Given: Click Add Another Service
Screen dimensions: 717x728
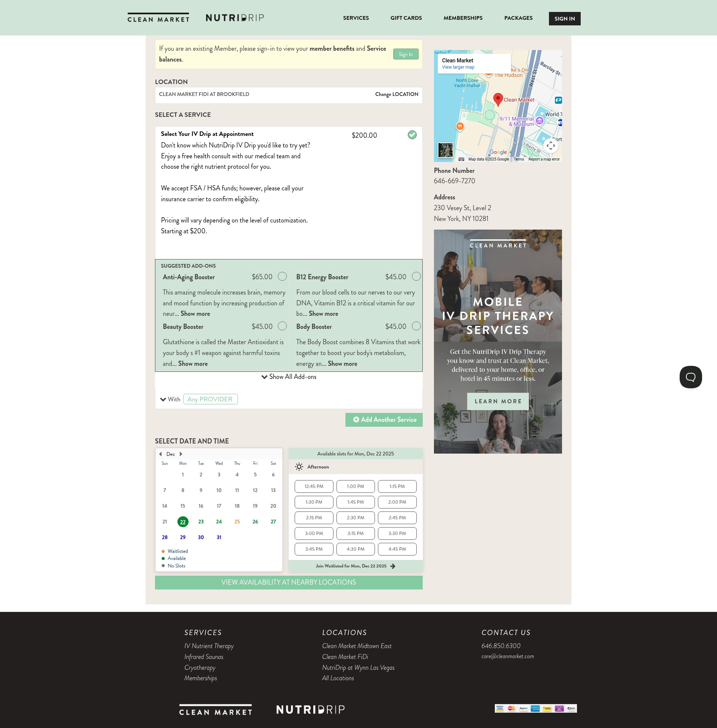Looking at the screenshot, I should (x=384, y=420).
